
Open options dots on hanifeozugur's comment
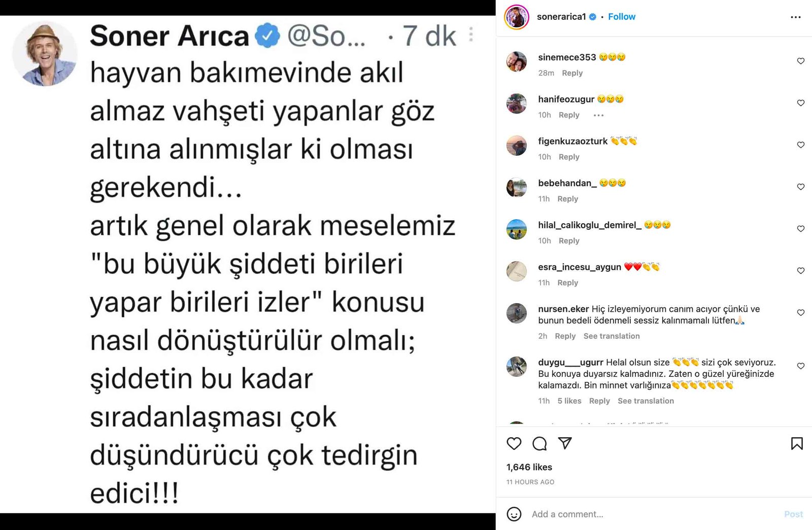pos(599,115)
